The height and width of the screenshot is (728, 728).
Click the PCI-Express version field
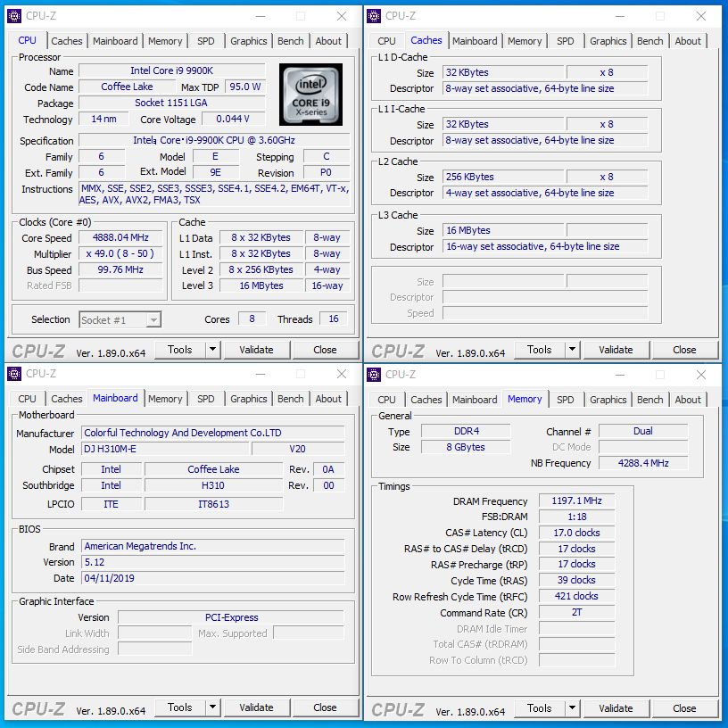pos(231,617)
